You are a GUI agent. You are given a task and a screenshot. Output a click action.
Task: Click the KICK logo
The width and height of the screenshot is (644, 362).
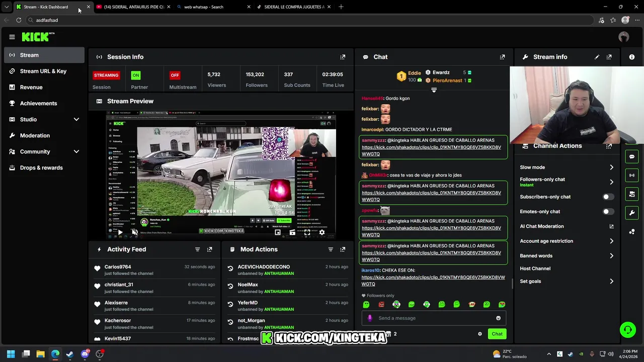pos(38,37)
